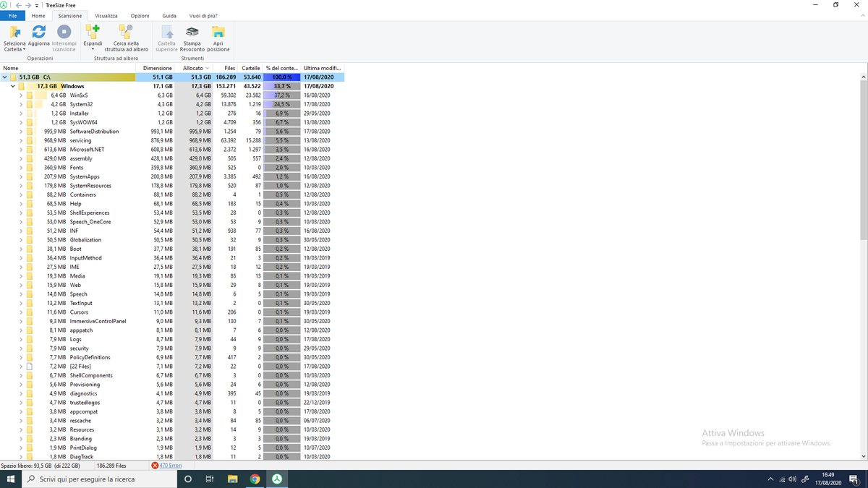Sort by the Cartelle column header
The image size is (868, 488).
[250, 68]
